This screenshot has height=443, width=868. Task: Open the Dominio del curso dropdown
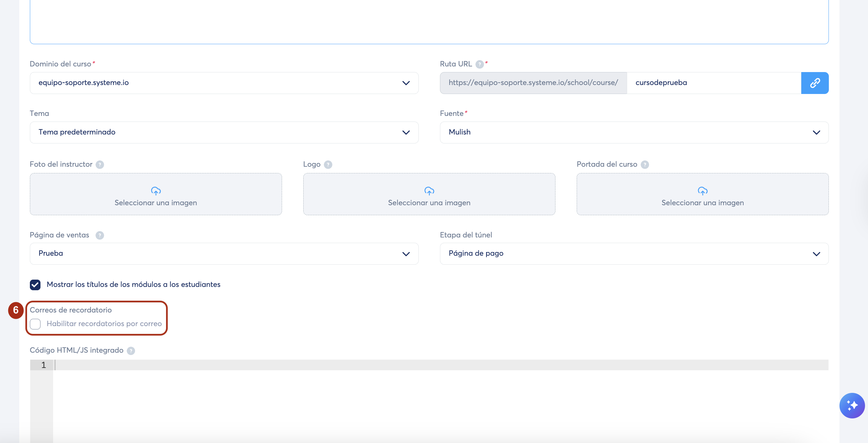(x=224, y=83)
